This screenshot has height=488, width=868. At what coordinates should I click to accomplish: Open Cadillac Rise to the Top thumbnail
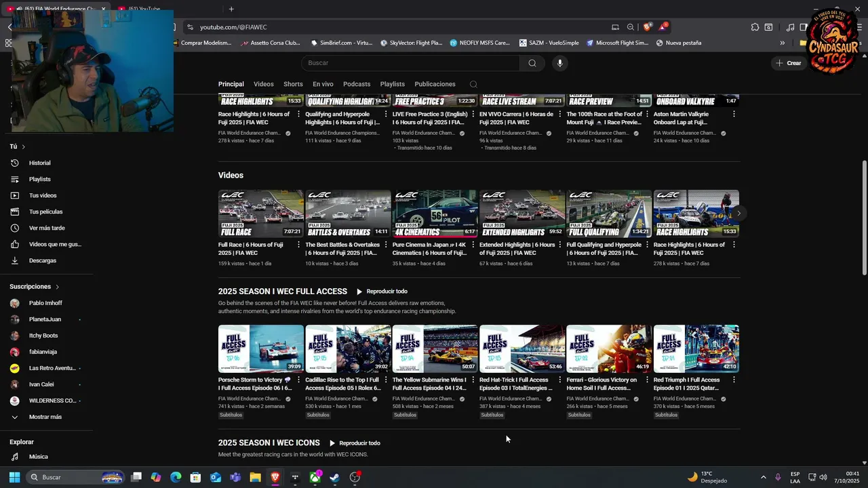click(348, 349)
